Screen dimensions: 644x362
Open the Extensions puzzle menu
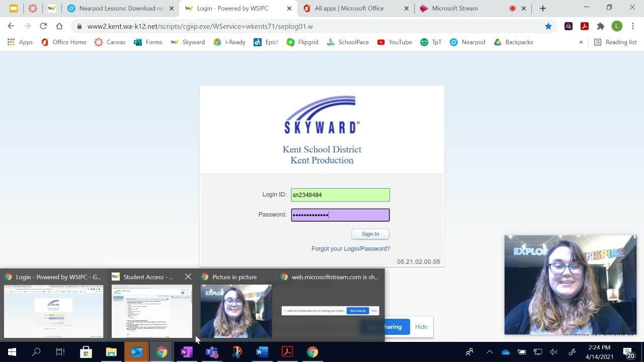[x=601, y=26]
